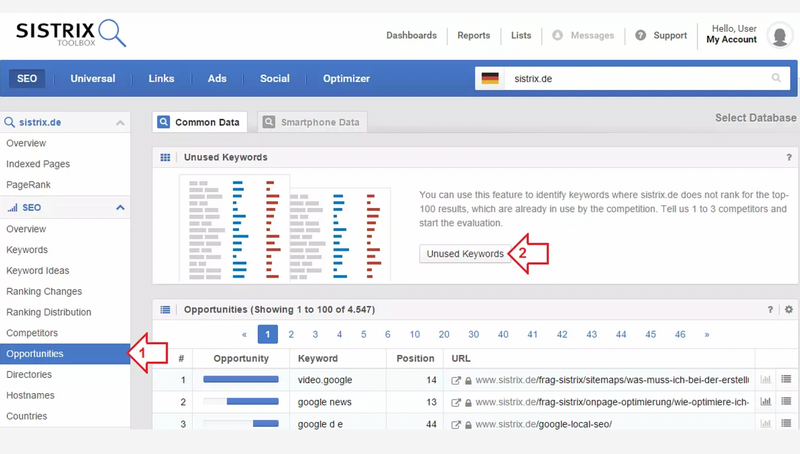Open help for the Unused Keywords box
800x454 pixels.
[x=789, y=157]
